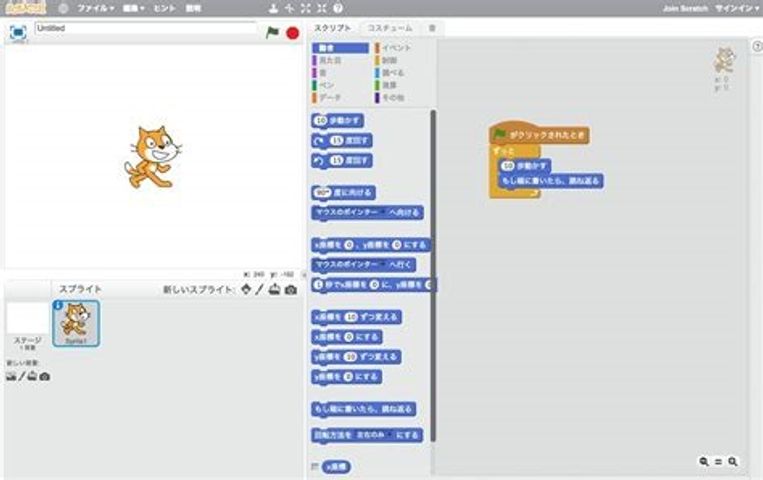Click the green flag to start the project
Image resolution: width=763 pixels, height=480 pixels.
click(272, 32)
